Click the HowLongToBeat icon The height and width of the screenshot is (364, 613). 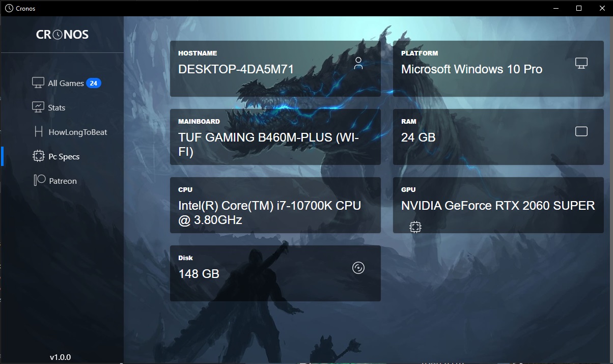38,132
